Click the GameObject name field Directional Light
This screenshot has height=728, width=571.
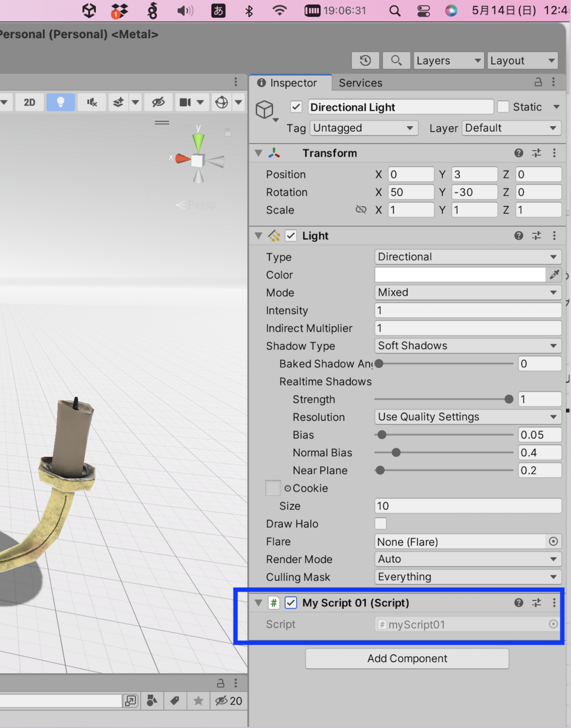400,107
